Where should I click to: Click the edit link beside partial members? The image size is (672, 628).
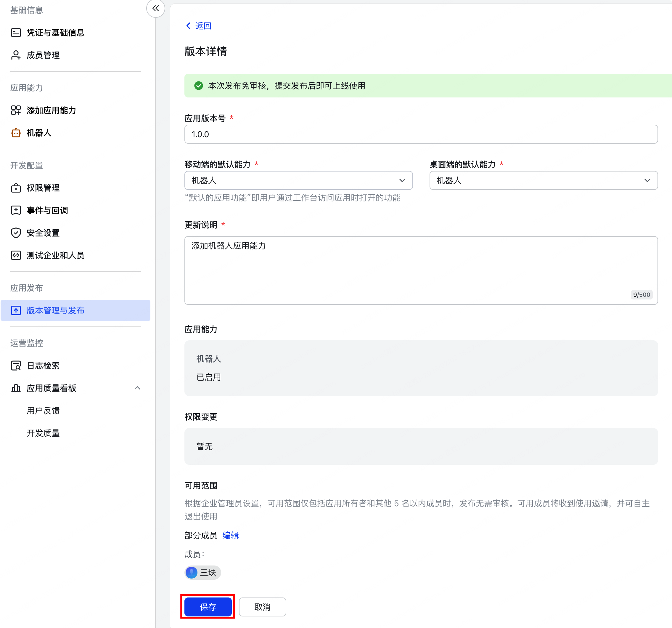pos(231,535)
